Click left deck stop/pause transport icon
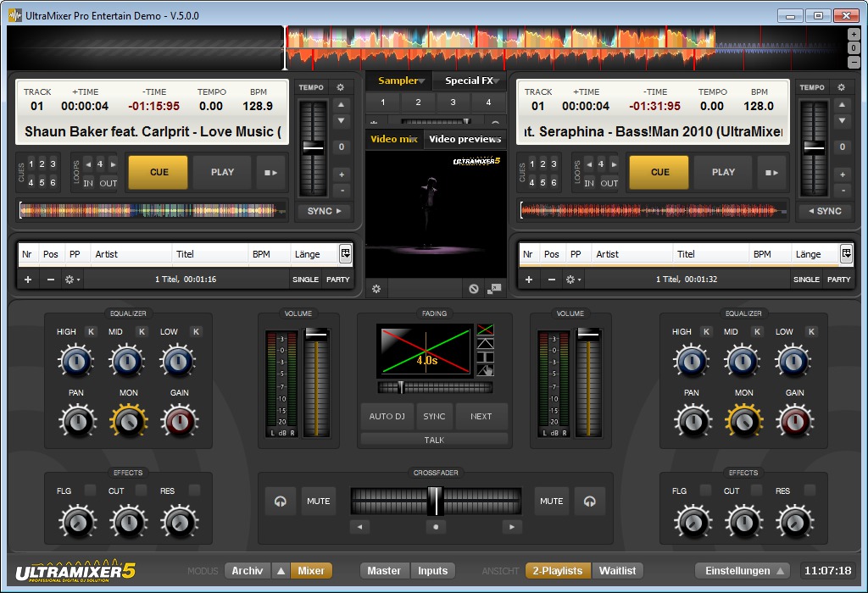 tap(270, 173)
